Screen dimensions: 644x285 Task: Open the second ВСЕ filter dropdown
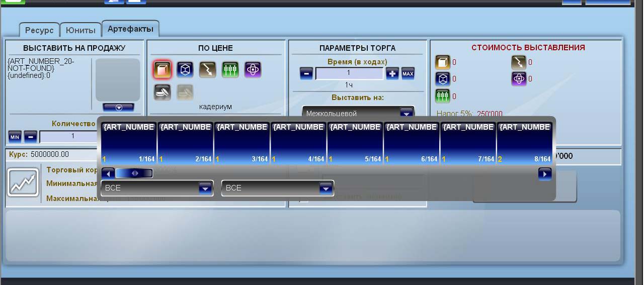pos(278,188)
